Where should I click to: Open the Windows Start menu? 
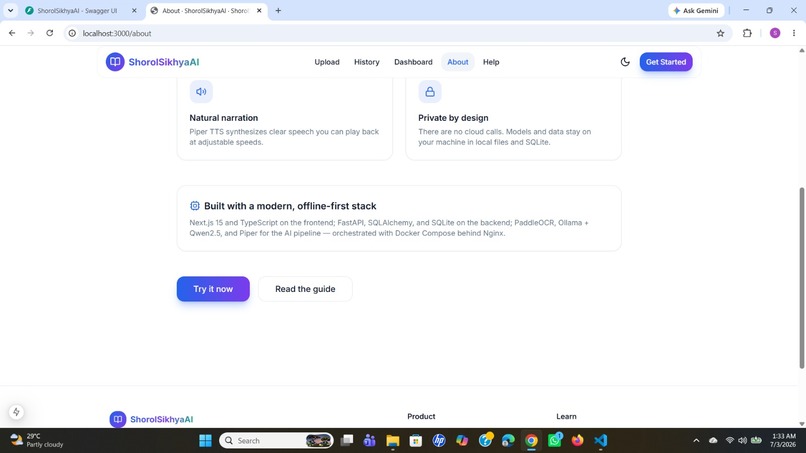[x=205, y=441]
